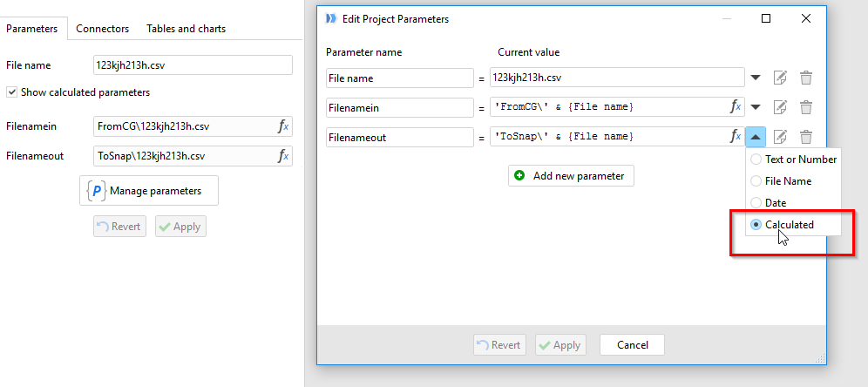Collapse the open type dropdown for Filenameout

pos(756,137)
